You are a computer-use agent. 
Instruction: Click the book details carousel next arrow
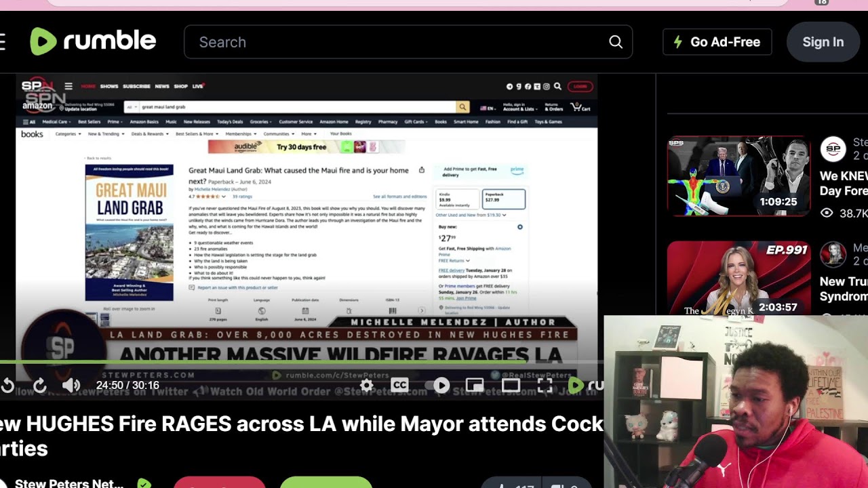click(x=422, y=310)
